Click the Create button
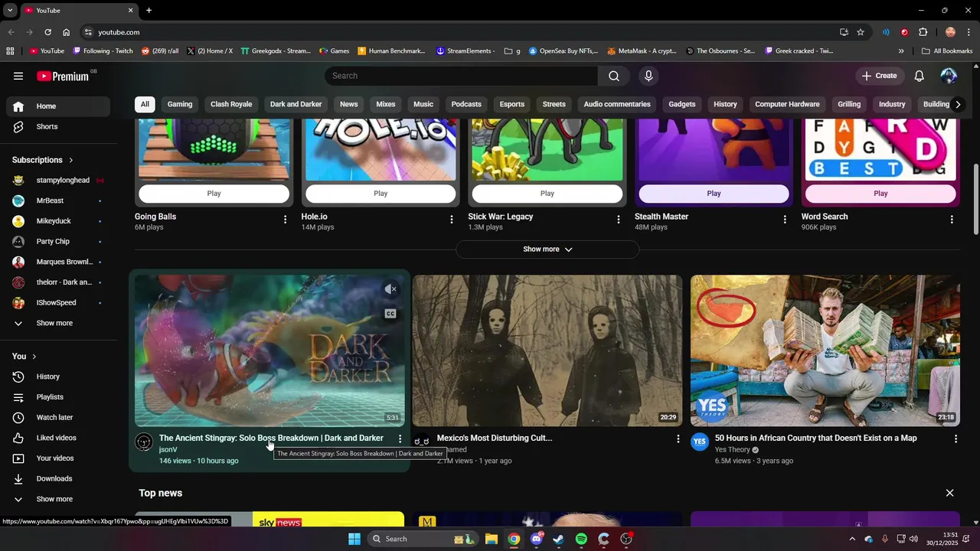Image resolution: width=980 pixels, height=551 pixels. (879, 76)
